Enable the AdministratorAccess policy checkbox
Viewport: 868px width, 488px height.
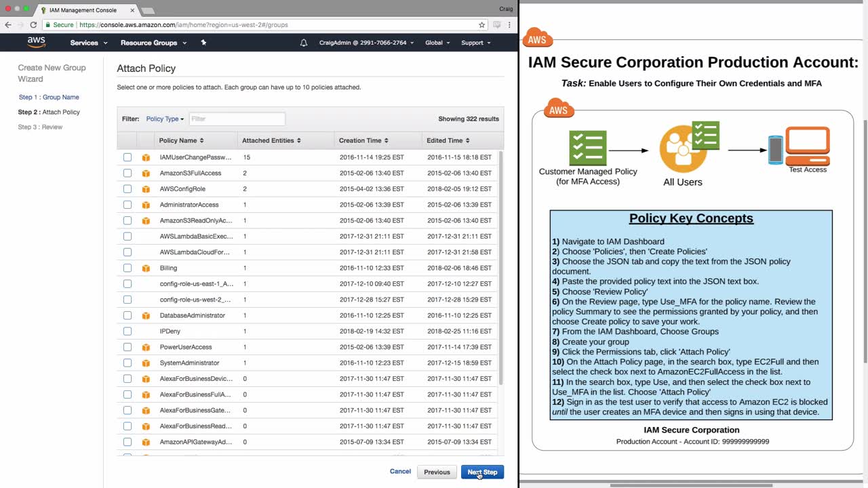click(x=127, y=205)
